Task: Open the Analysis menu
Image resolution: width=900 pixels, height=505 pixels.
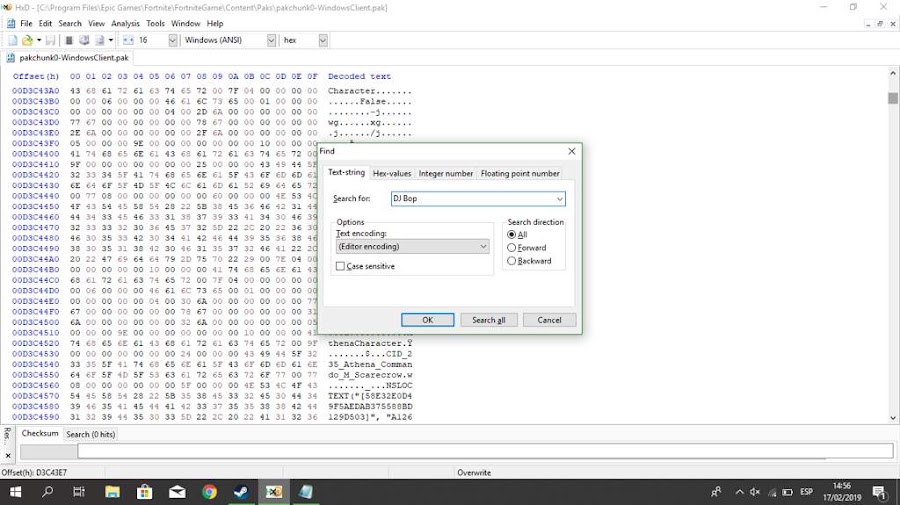Action: point(125,24)
